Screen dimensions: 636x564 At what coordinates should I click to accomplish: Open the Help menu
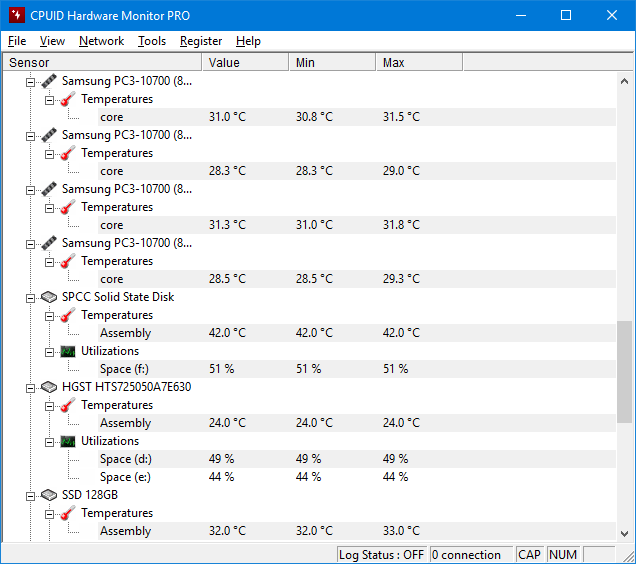pyautogui.click(x=248, y=41)
